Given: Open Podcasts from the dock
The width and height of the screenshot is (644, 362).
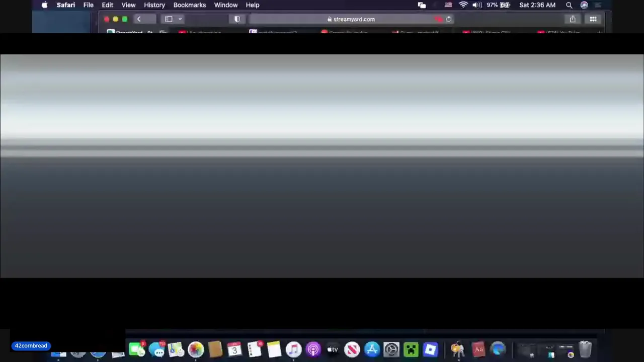Looking at the screenshot, I should (x=313, y=349).
